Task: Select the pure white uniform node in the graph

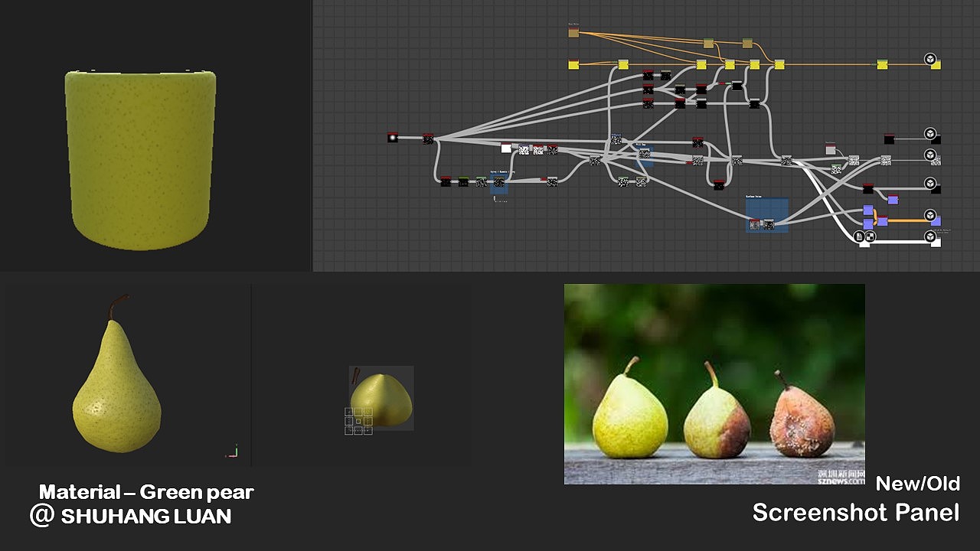Action: [506, 148]
